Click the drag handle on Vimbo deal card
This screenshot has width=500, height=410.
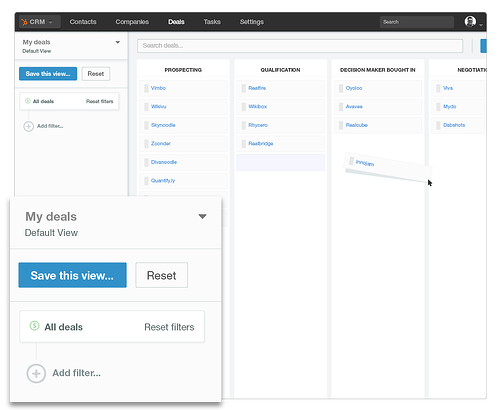146,88
